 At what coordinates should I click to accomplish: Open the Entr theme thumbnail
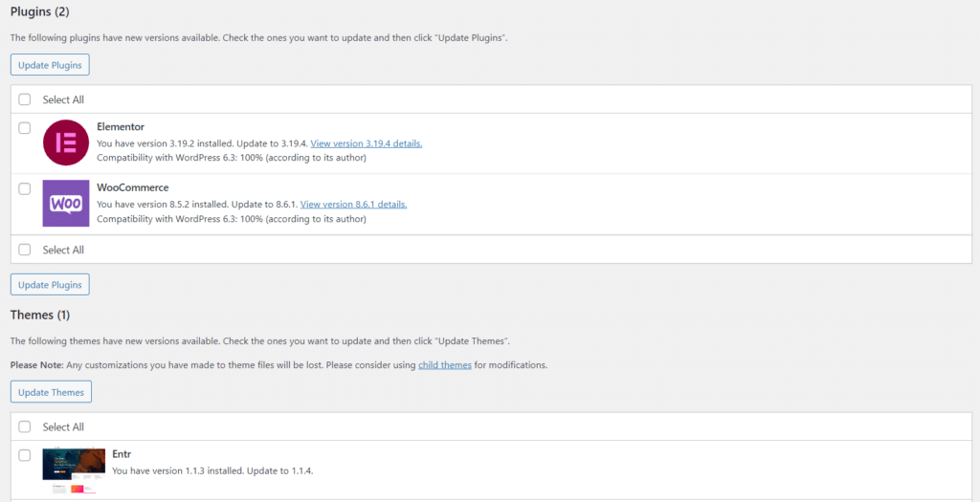tap(74, 470)
